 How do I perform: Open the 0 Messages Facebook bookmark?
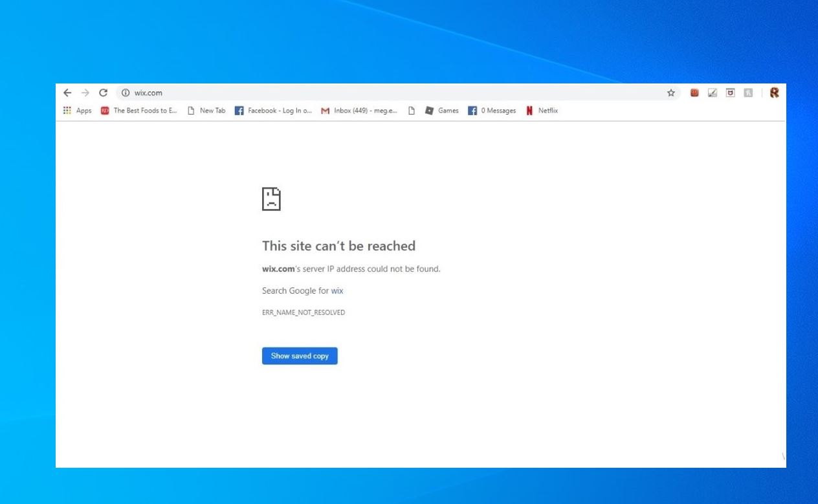(492, 111)
